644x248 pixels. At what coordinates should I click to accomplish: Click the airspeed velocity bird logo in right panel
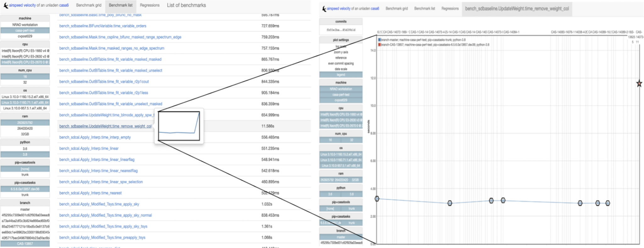click(324, 9)
